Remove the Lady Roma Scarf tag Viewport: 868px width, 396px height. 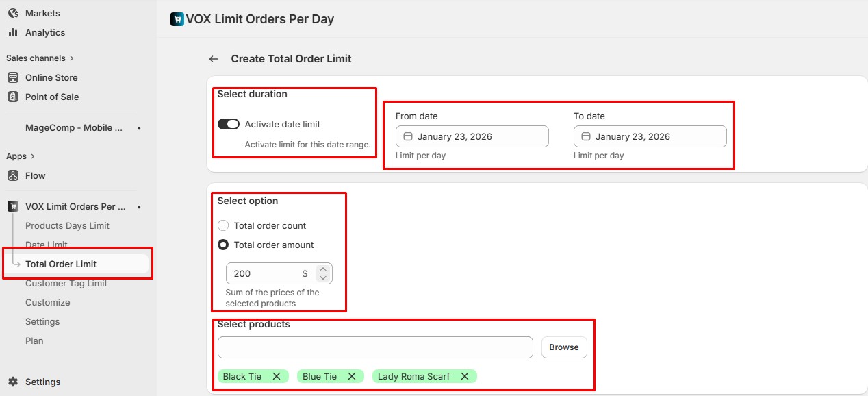465,376
